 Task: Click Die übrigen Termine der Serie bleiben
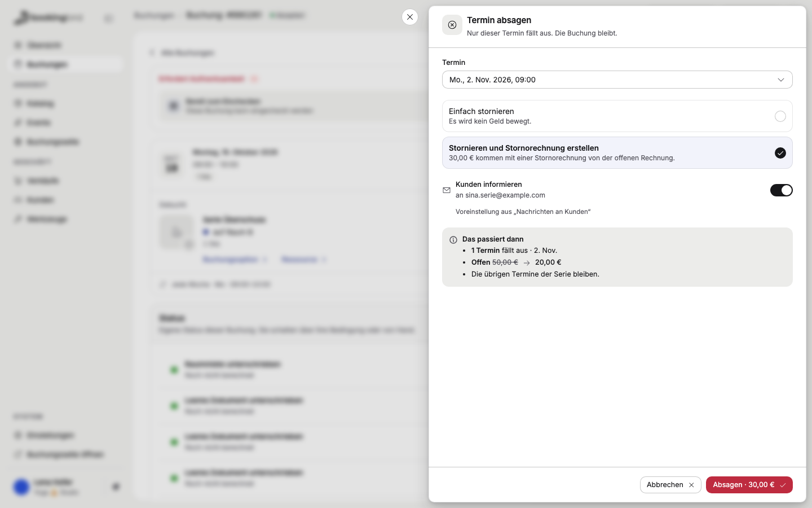tap(535, 274)
